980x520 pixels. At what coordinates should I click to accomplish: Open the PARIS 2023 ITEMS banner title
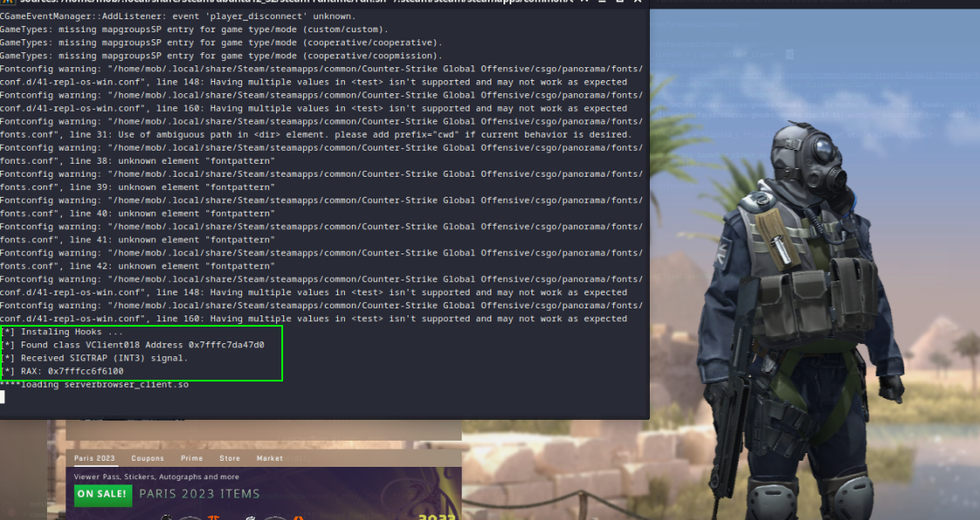click(x=199, y=494)
